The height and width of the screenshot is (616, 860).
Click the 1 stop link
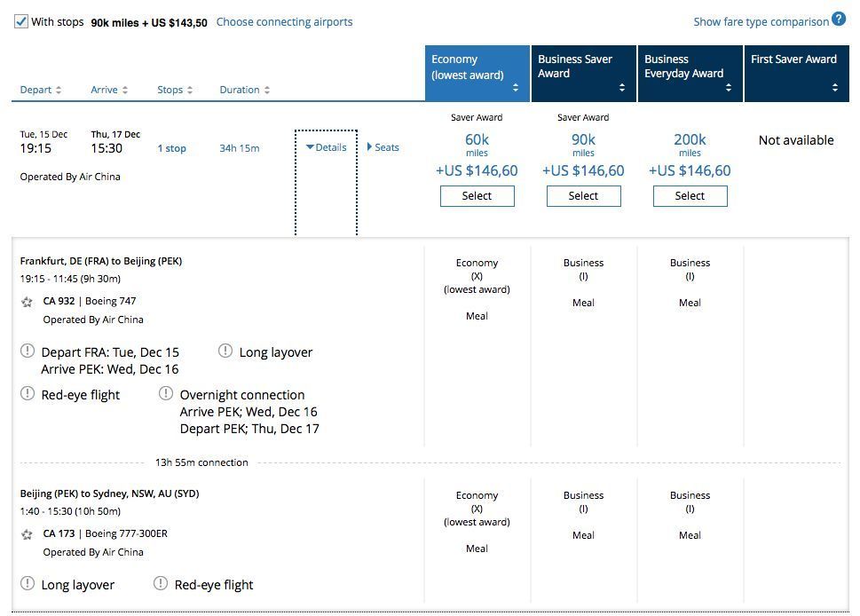171,148
